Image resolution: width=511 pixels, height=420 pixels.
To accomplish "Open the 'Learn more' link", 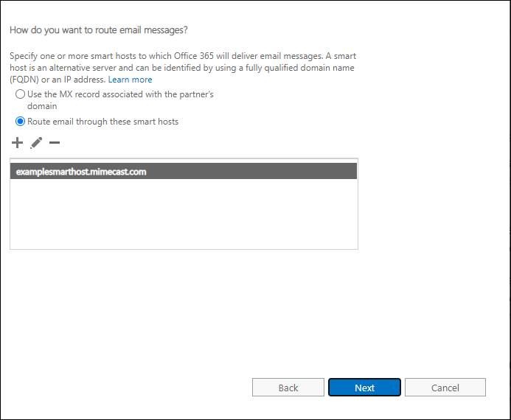I will (130, 80).
